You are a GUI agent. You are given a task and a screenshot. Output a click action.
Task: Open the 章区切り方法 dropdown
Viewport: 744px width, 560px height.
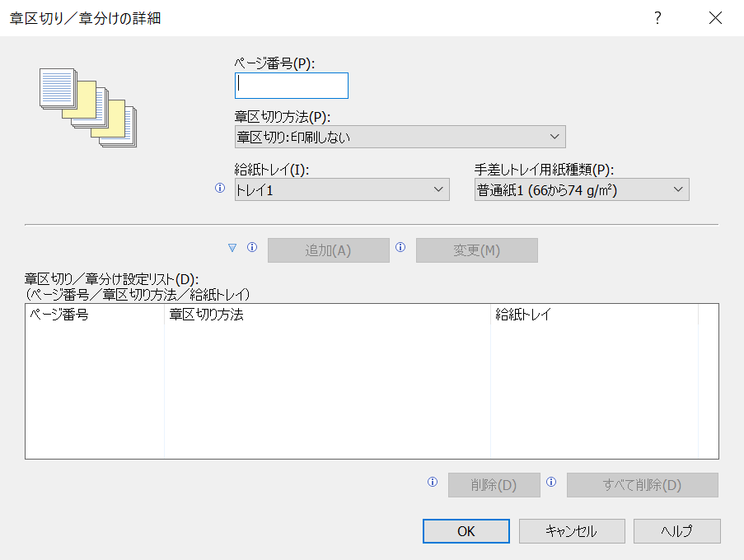[400, 137]
